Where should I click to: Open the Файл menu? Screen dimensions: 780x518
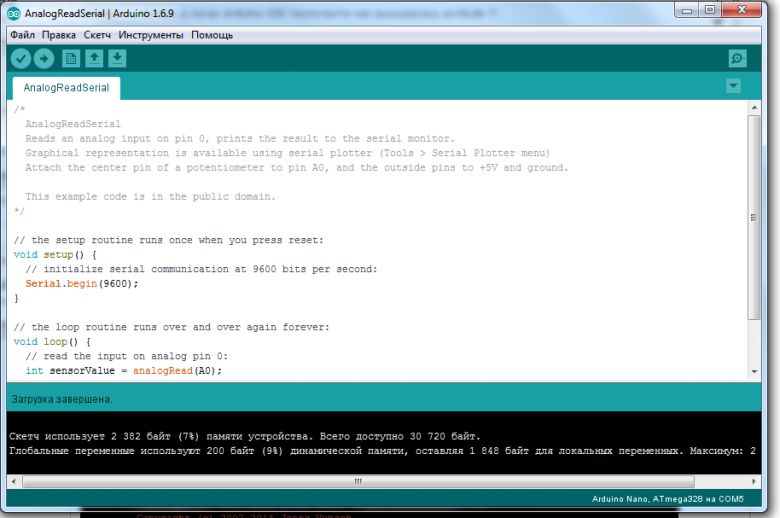pos(22,35)
